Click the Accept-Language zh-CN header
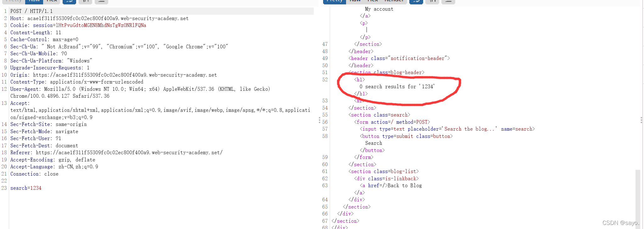The image size is (644, 229). [54, 167]
